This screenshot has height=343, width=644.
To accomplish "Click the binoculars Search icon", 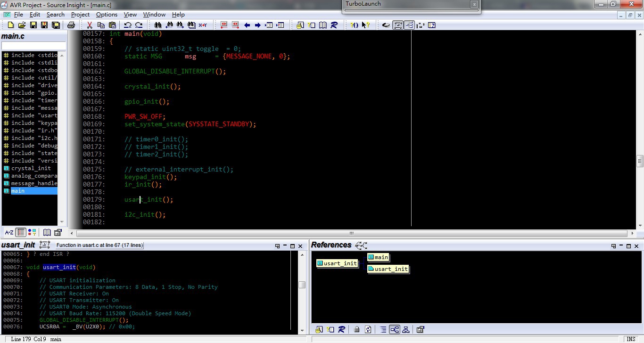I will pyautogui.click(x=157, y=25).
